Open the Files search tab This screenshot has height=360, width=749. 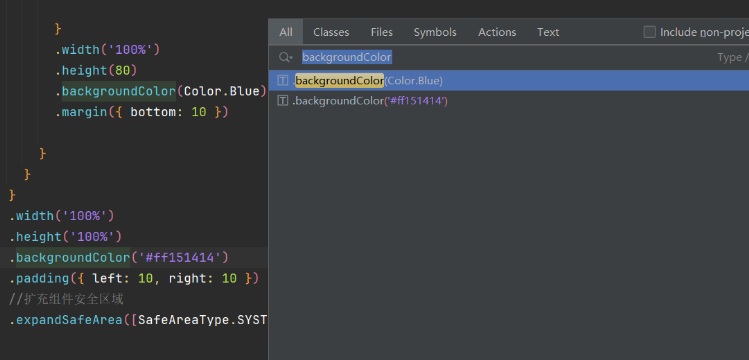click(x=382, y=32)
